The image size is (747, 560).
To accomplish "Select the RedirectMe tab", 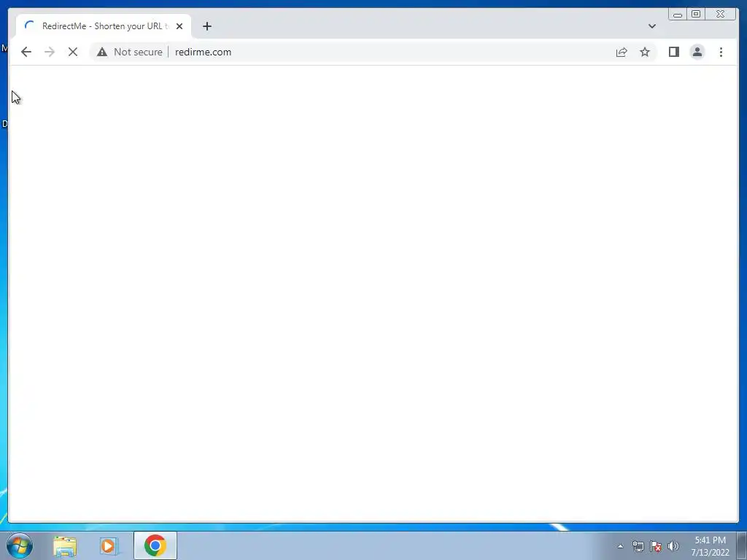I will pos(104,26).
